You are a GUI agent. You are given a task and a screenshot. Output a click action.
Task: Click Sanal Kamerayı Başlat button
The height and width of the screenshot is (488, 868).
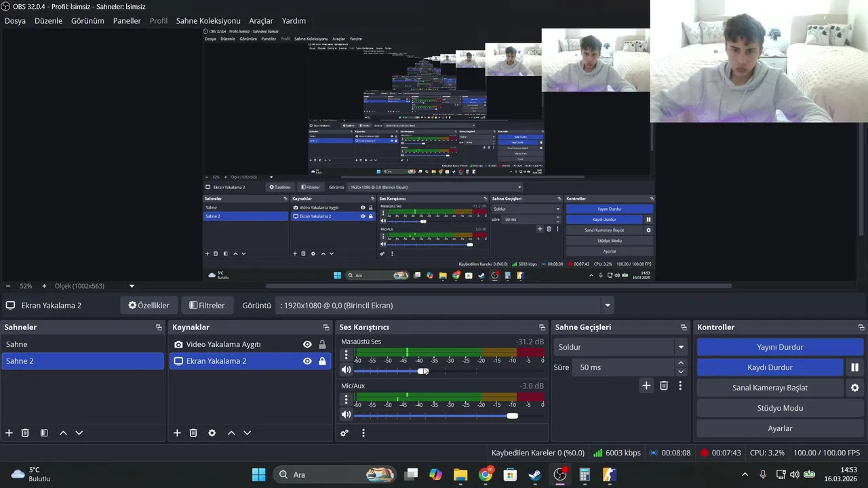pos(770,388)
